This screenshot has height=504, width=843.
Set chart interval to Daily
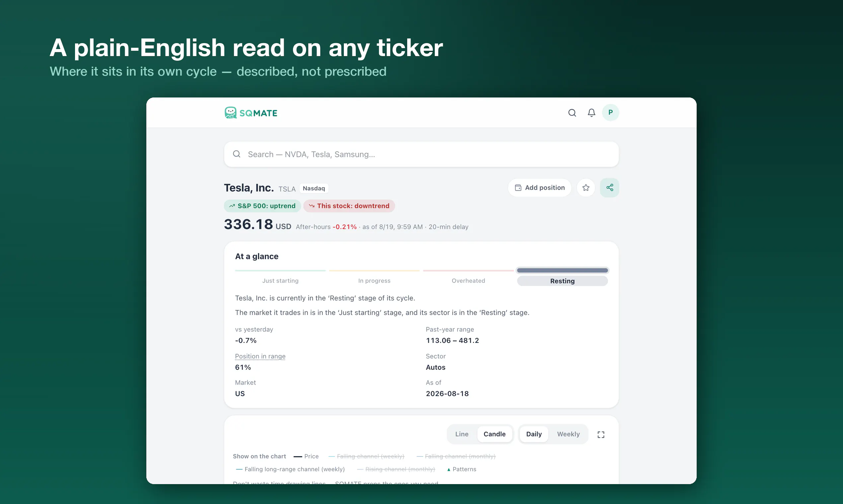pyautogui.click(x=534, y=434)
